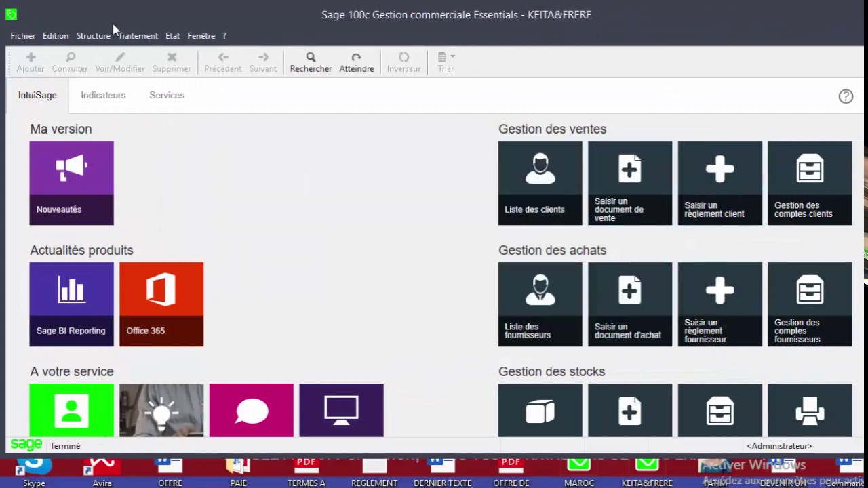Switch to the Indicateurs tab
This screenshot has width=868, height=488.
[103, 96]
